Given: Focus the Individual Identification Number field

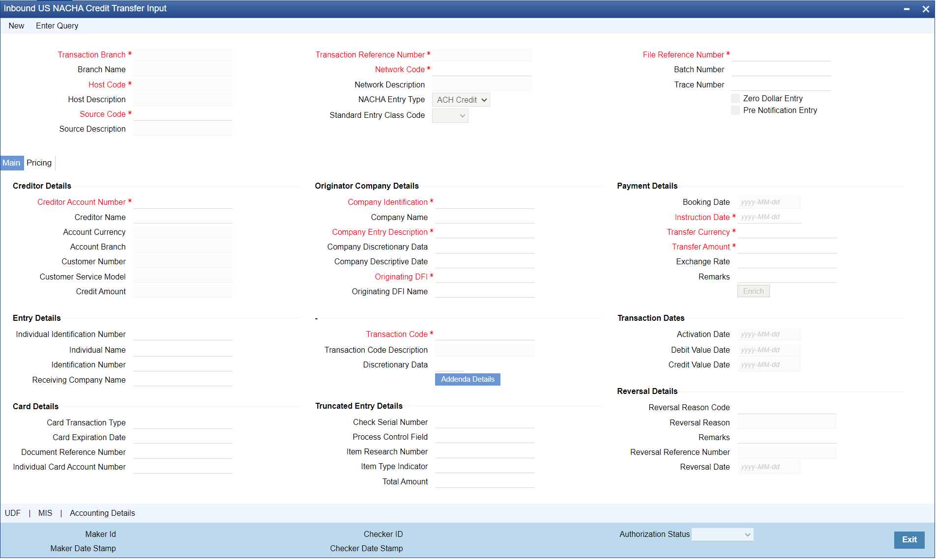Looking at the screenshot, I should 183,335.
